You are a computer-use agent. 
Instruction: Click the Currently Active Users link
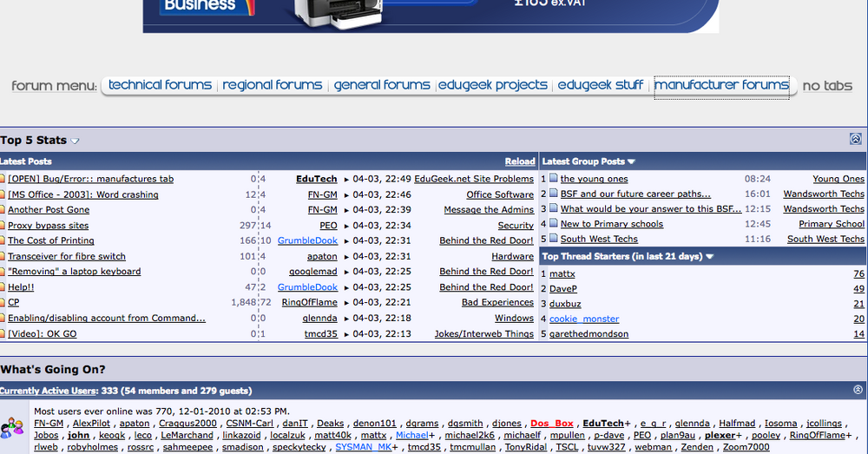48,391
